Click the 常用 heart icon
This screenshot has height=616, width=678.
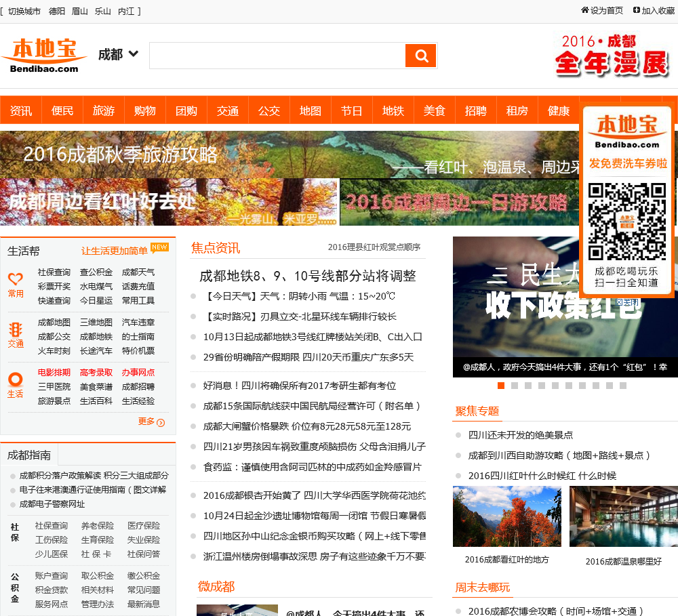16,279
